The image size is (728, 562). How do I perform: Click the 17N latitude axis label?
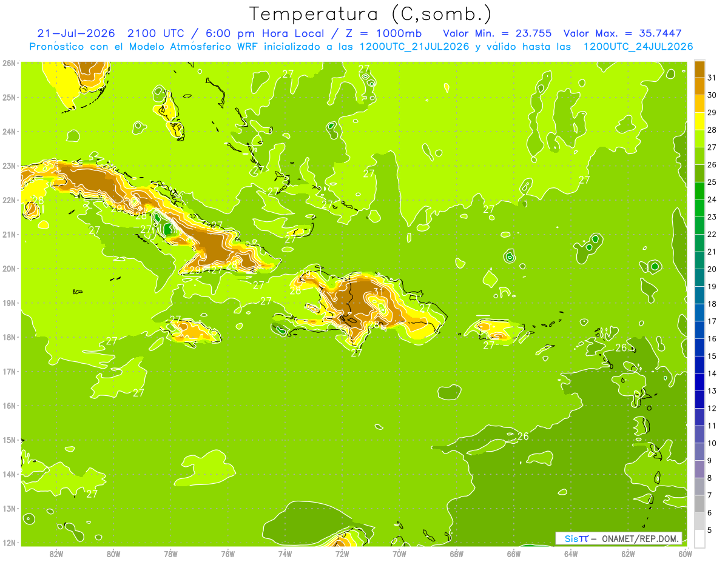pos(9,372)
